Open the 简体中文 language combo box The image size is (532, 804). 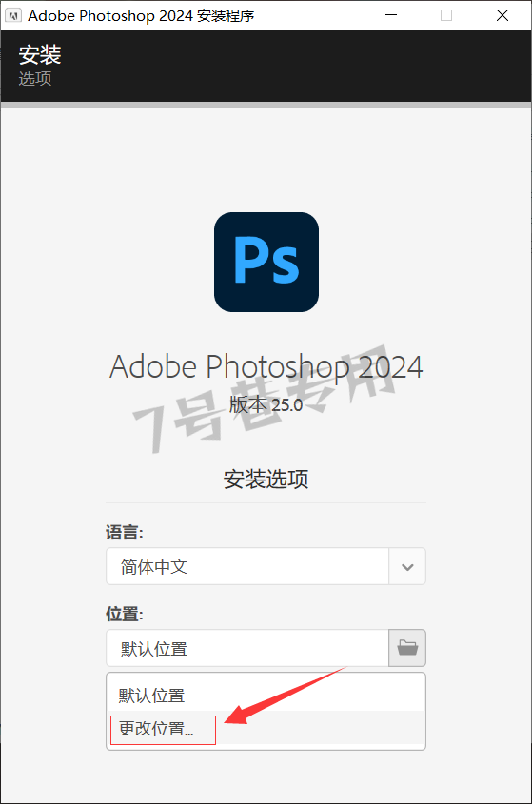266,566
